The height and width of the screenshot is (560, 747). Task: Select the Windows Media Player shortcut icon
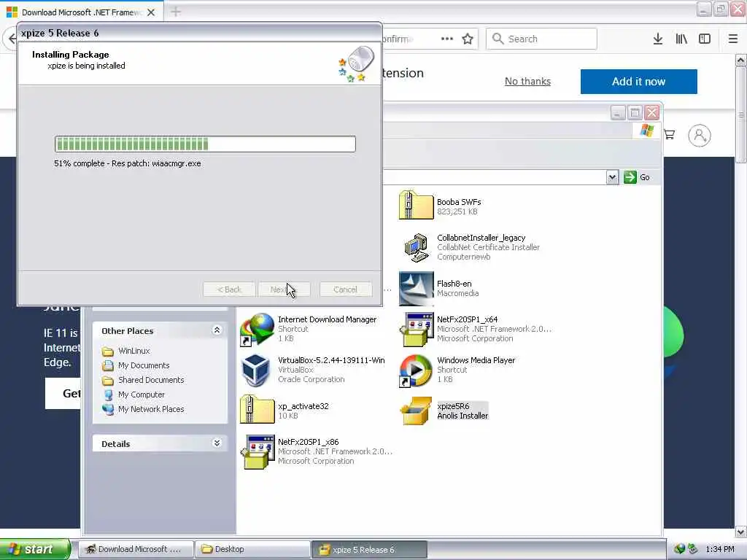[x=416, y=370]
